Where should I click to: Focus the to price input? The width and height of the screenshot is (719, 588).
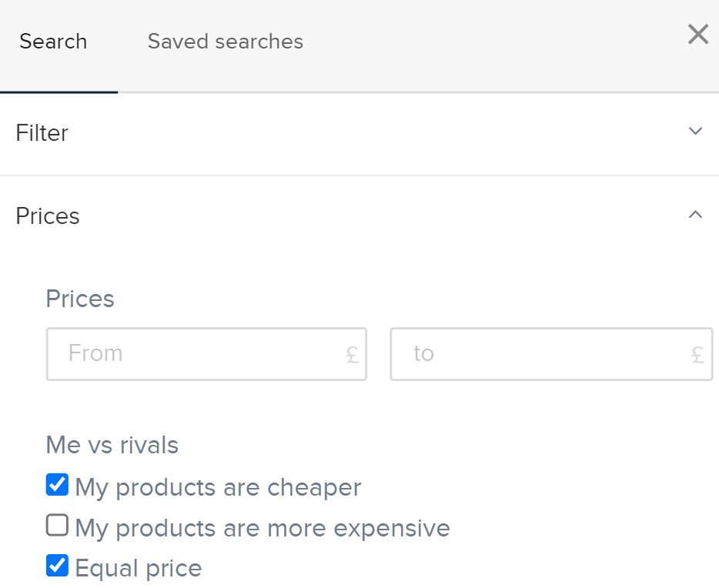[539, 354]
